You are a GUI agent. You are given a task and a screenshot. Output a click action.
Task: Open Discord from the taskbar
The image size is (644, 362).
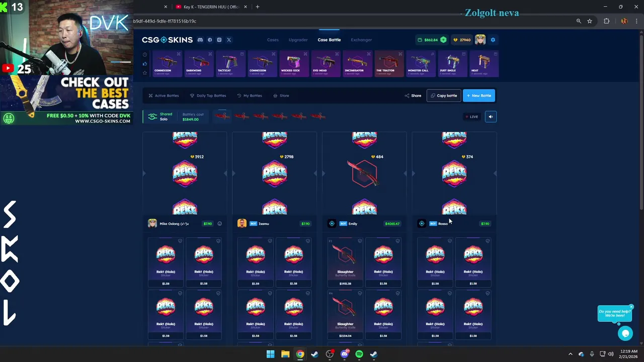(x=345, y=354)
